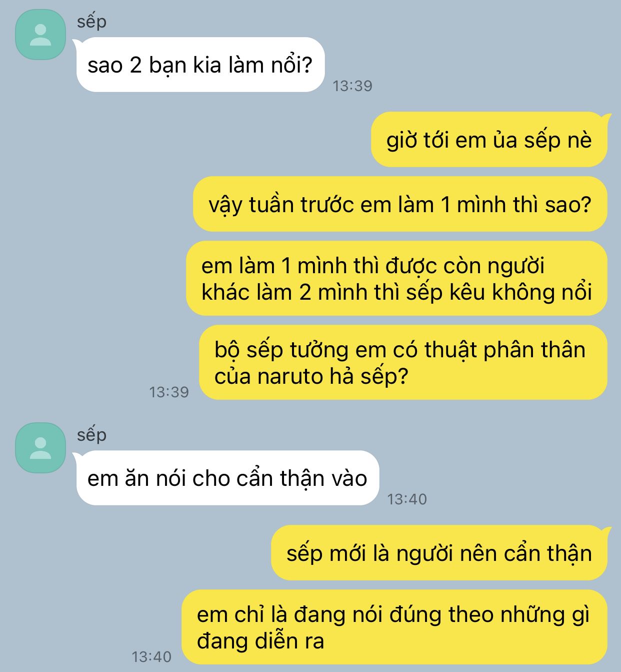Tap the 13:39 timestamp beside sếp's first message
The width and height of the screenshot is (621, 672).
tap(352, 86)
